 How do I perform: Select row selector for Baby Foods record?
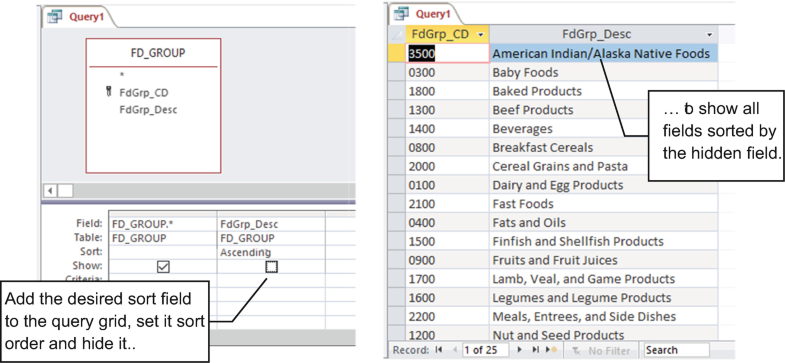tap(398, 73)
